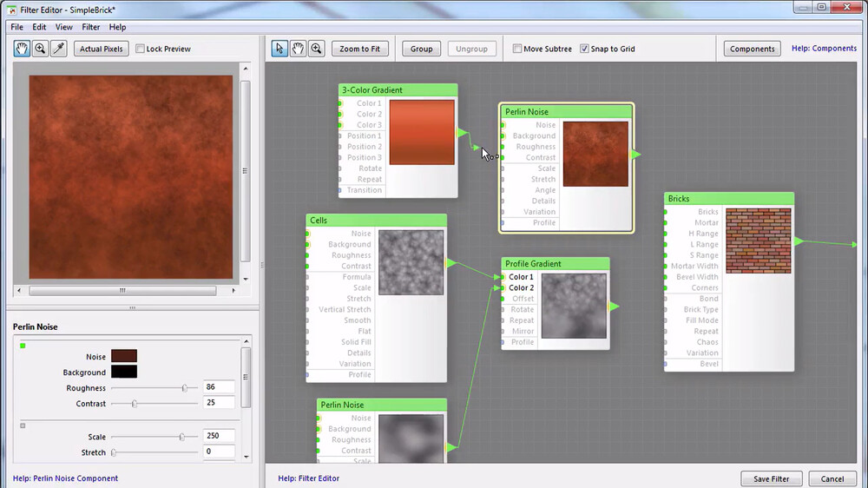Select the arrow pointer tool in editor toolbar
This screenshot has width=868, height=488.
(279, 49)
